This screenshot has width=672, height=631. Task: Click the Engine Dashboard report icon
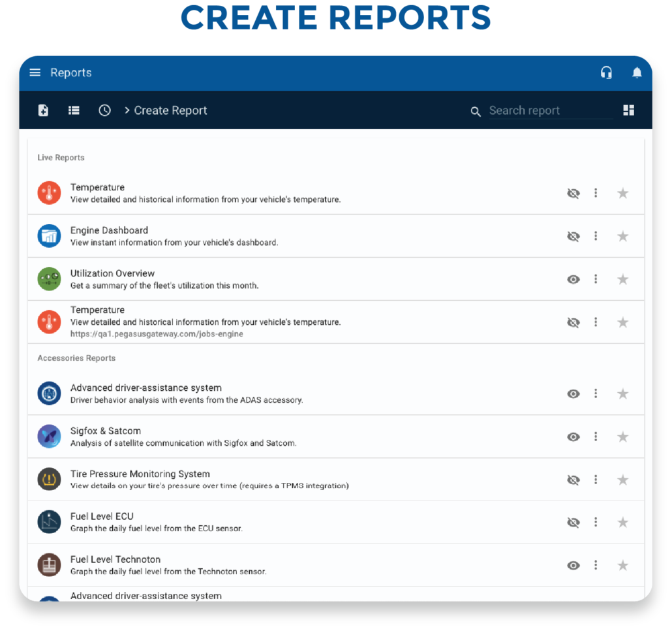click(50, 236)
